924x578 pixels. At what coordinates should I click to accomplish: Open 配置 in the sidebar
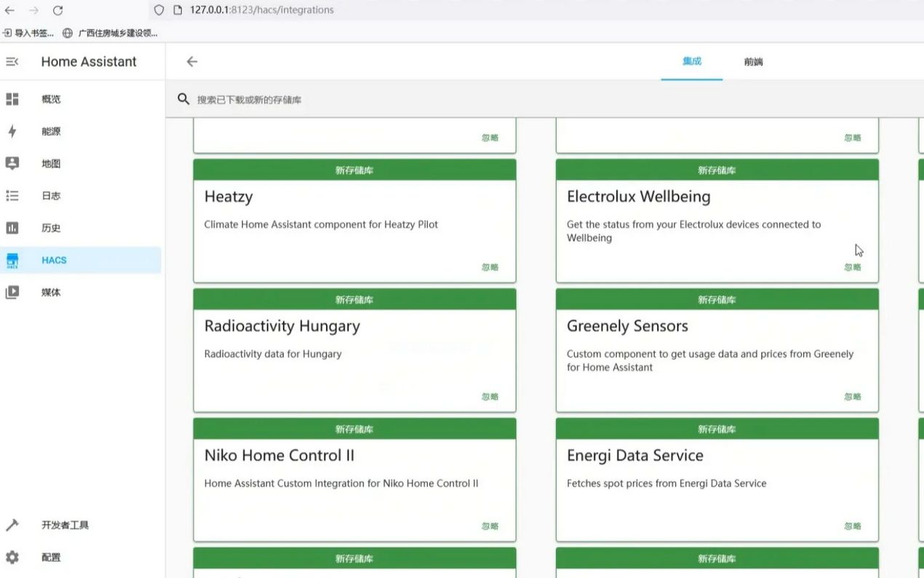(x=51, y=557)
